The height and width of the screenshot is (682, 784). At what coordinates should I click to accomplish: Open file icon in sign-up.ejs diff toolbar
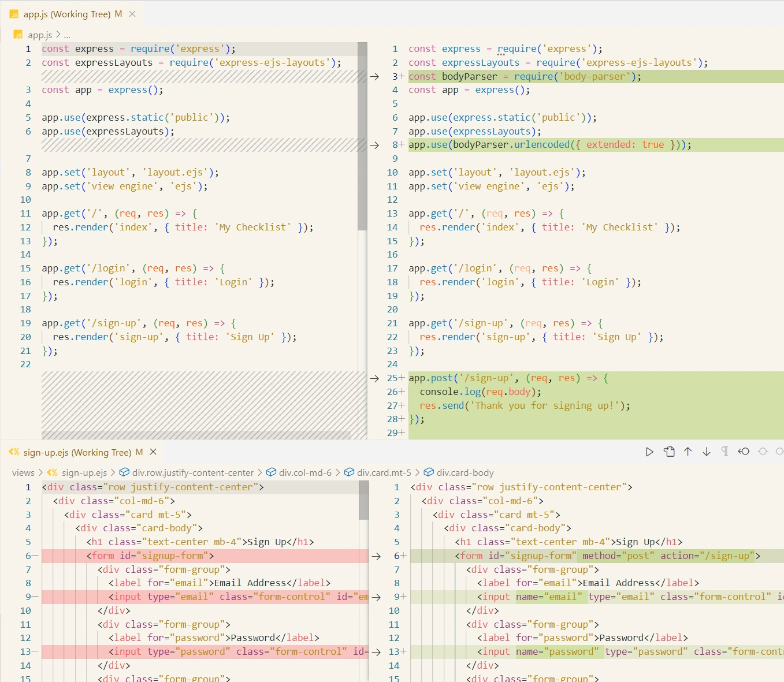669,452
